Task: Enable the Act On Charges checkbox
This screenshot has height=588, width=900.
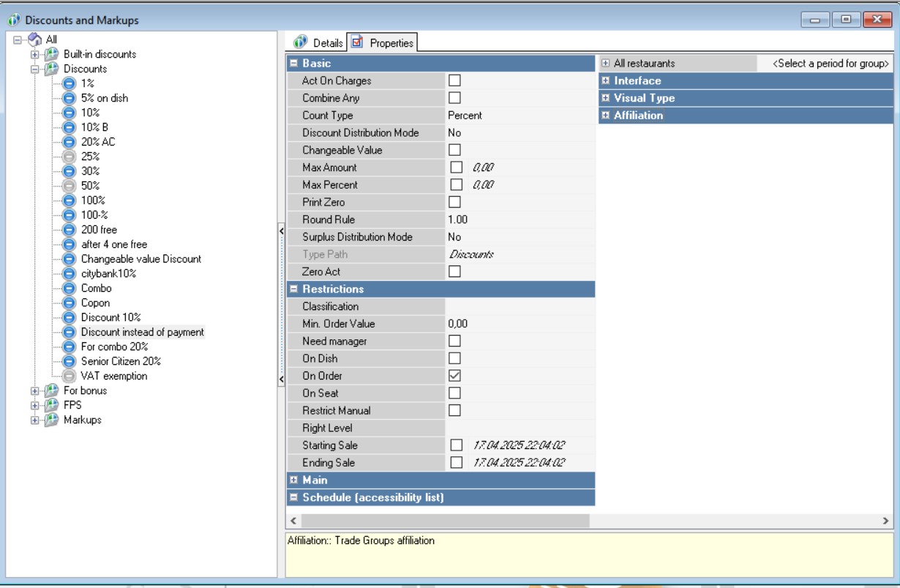Action: tap(454, 80)
